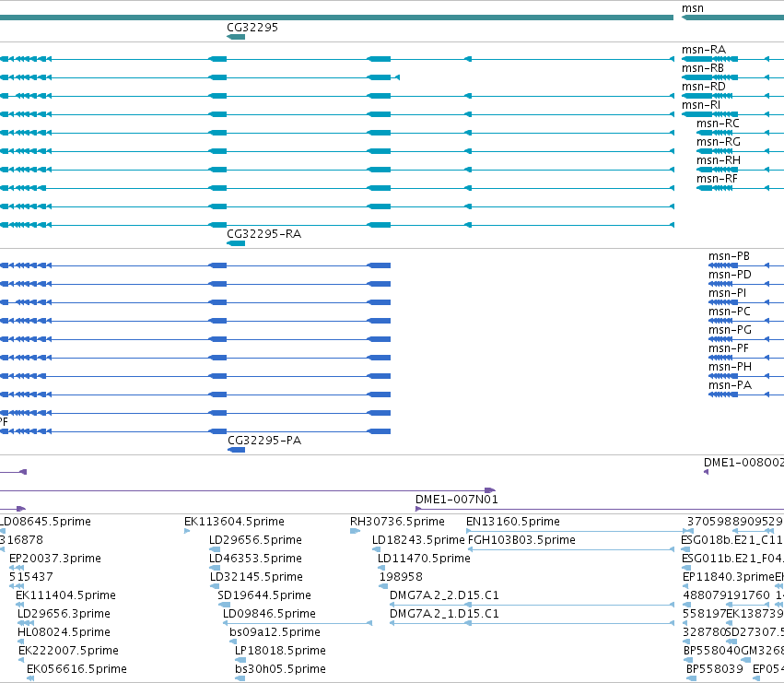Click the CG32295-PA CDS glyph
Viewport: 784px width, 683px height.
[236, 450]
